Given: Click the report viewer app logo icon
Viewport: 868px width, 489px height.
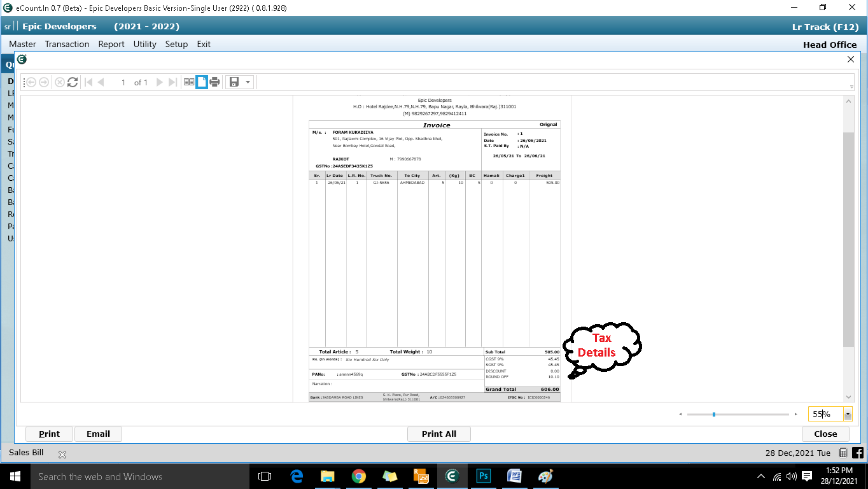Looking at the screenshot, I should pos(22,59).
